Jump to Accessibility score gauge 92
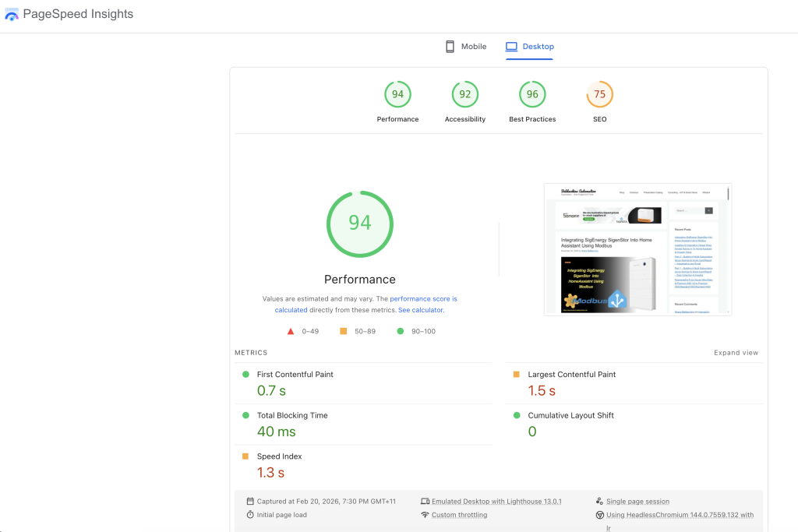Image resolution: width=798 pixels, height=532 pixels. (465, 95)
